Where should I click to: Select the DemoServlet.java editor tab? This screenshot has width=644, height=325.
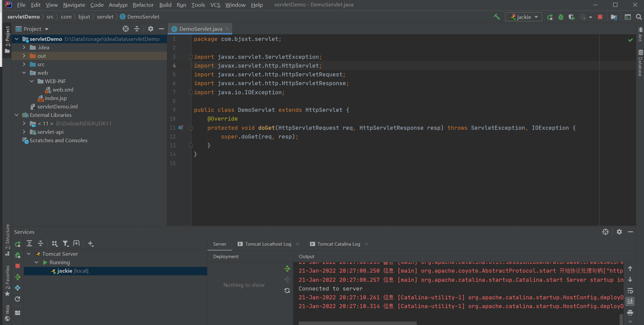pos(200,29)
